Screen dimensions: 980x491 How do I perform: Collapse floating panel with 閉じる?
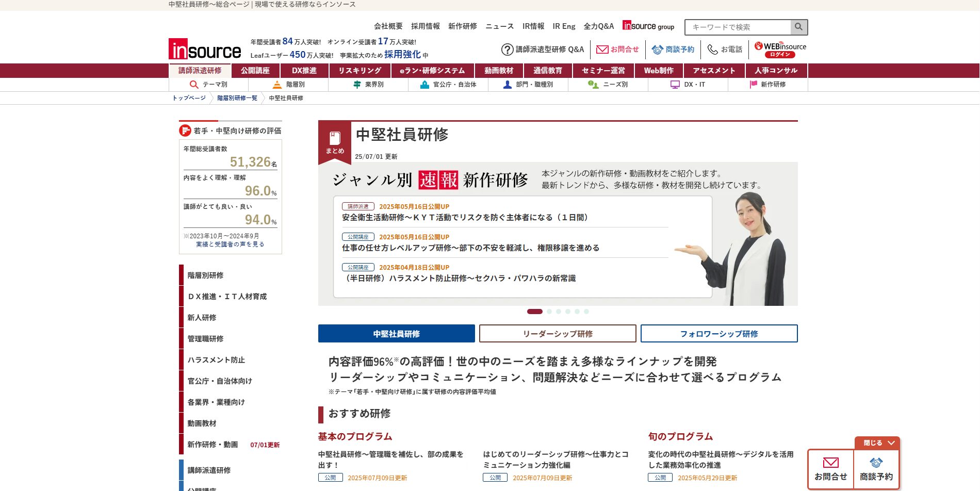click(878, 443)
